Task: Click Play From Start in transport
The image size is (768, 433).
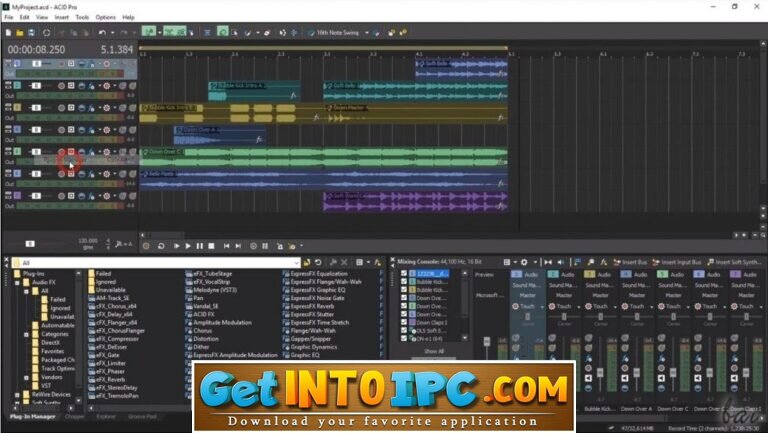Action: pos(176,246)
